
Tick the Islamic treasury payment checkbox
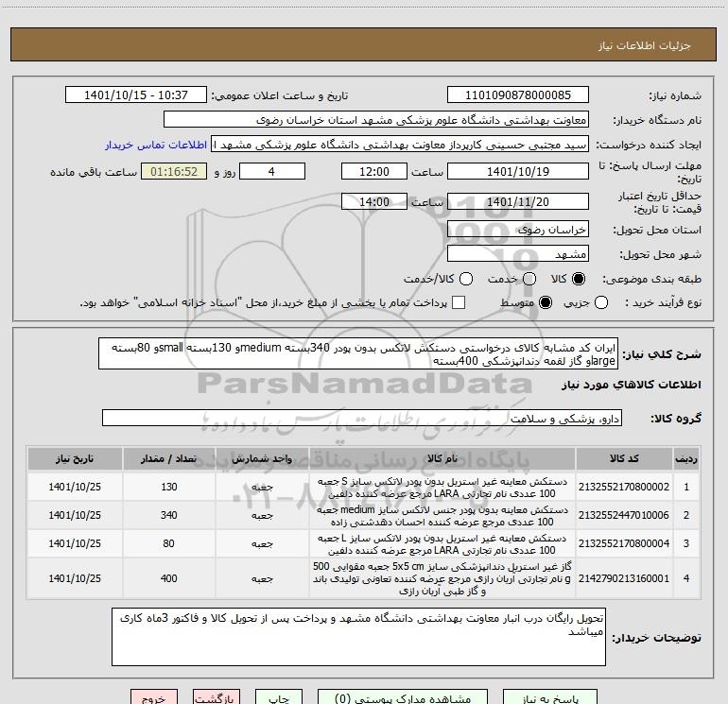[459, 302]
